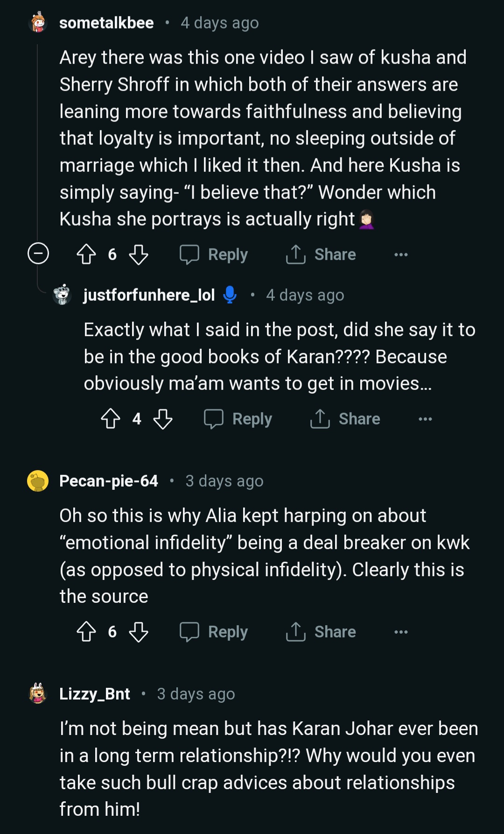Share Pecan-pie-64's comment

click(x=321, y=632)
